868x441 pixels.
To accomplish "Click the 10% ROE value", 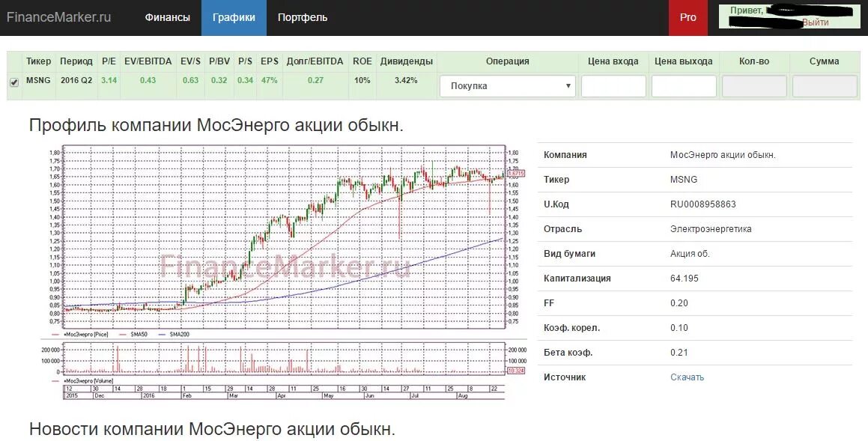I will click(362, 80).
